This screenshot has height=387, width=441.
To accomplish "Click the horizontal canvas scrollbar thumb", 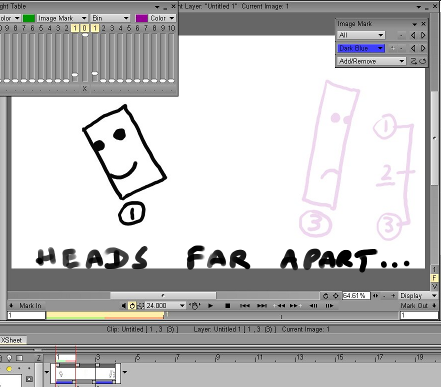I will tap(163, 295).
